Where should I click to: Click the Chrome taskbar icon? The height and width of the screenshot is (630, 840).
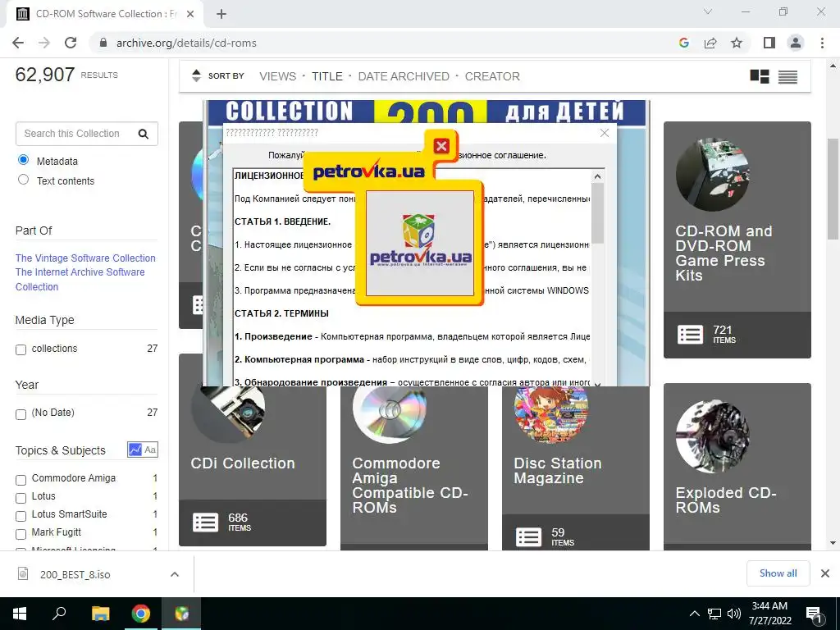pyautogui.click(x=141, y=614)
